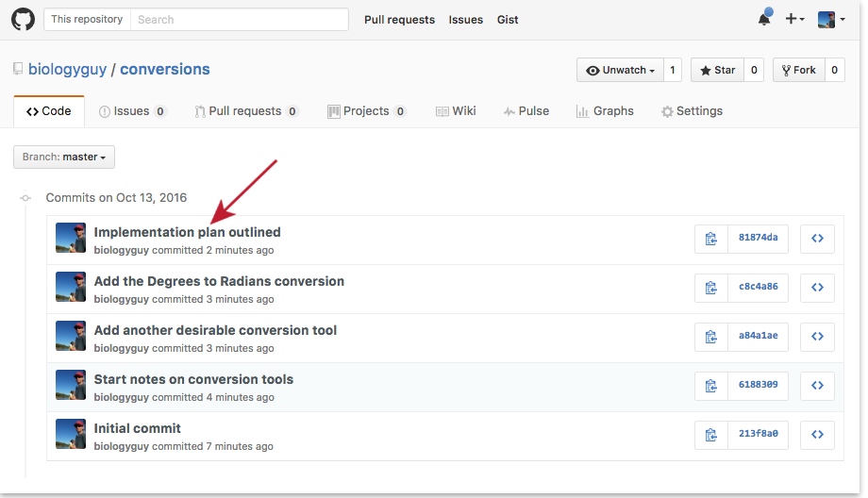The width and height of the screenshot is (868, 498).
Task: Open the biologyguy owner link
Action: 68,69
